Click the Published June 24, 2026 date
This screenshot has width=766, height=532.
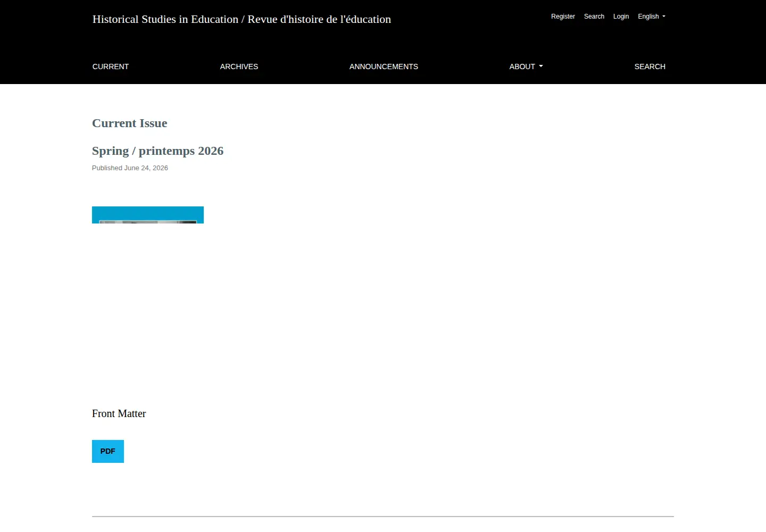pos(130,168)
